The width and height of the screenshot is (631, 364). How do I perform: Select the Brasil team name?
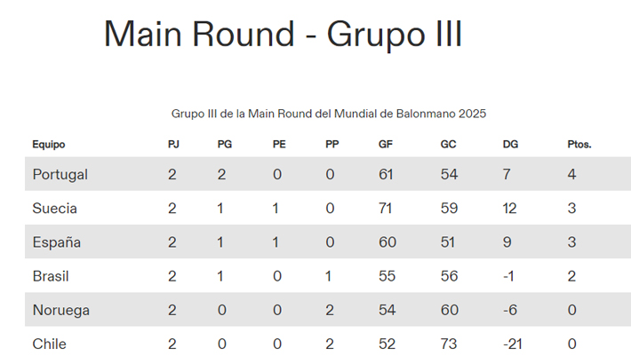pos(51,276)
